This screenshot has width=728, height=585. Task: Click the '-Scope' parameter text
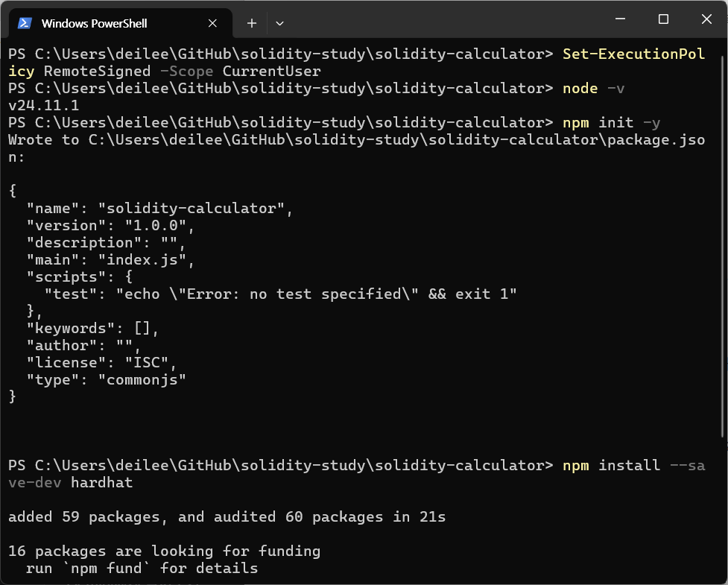coord(186,71)
